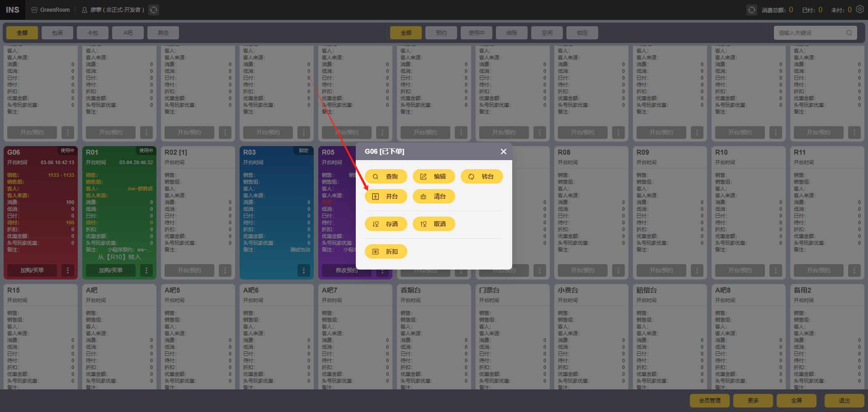This screenshot has height=412, width=868.
Task: Click the INS logo
Action: (13, 10)
